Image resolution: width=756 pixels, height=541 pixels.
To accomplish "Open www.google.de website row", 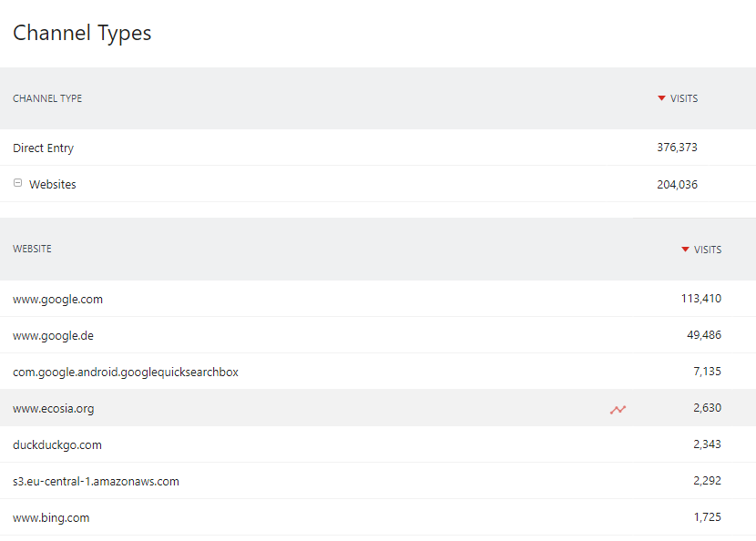I will point(378,335).
